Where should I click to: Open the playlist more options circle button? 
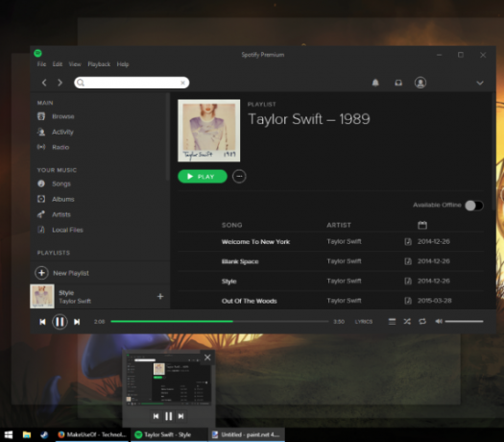tap(239, 176)
